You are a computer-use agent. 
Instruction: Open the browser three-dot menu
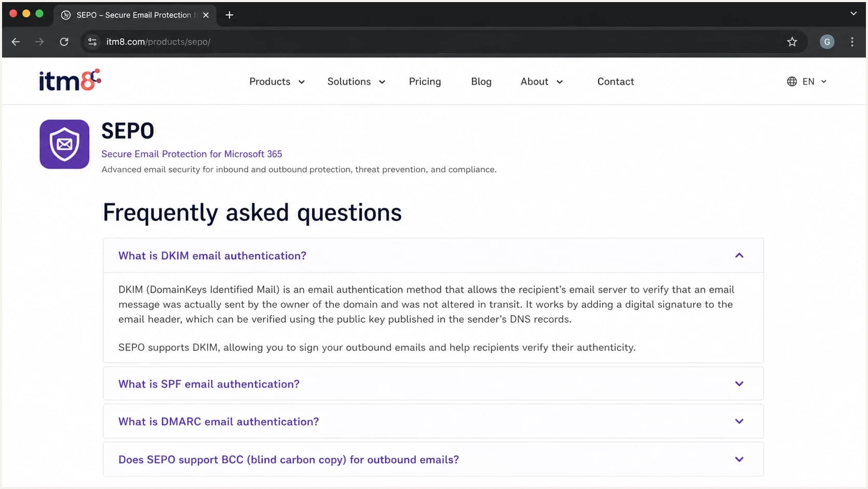tap(852, 42)
